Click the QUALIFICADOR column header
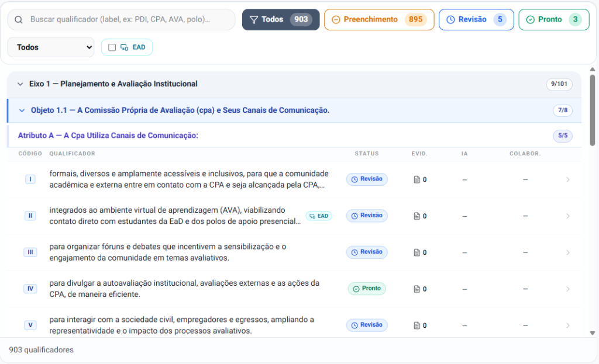599x364 pixels. click(x=72, y=154)
